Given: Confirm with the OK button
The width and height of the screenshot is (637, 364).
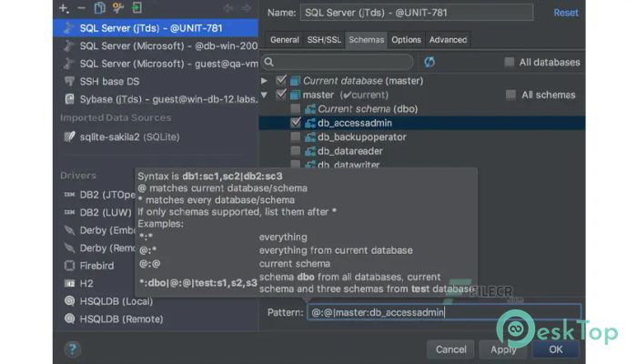Looking at the screenshot, I should (x=555, y=349).
